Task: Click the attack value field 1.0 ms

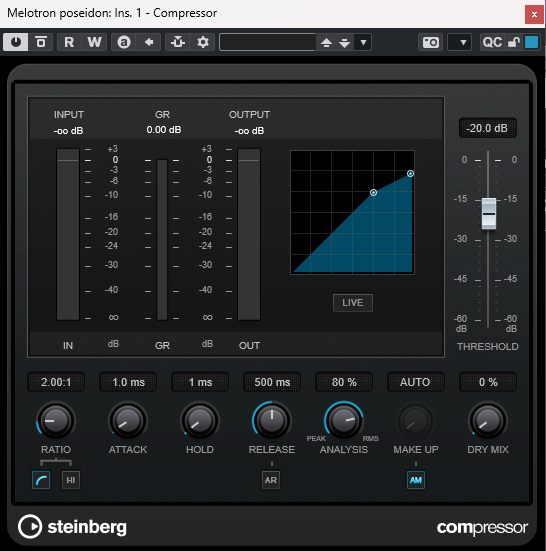Action: click(x=128, y=382)
